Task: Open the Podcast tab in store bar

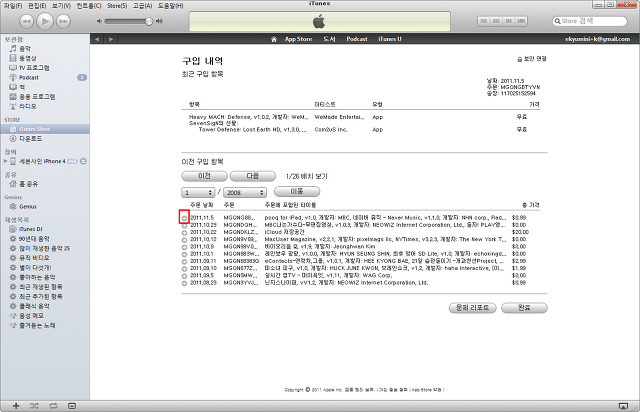Action: pyautogui.click(x=357, y=39)
